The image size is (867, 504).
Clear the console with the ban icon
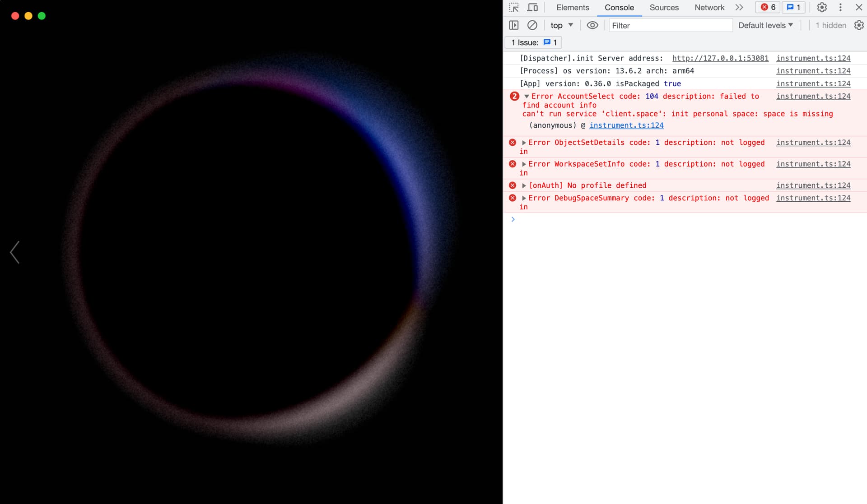coord(532,25)
